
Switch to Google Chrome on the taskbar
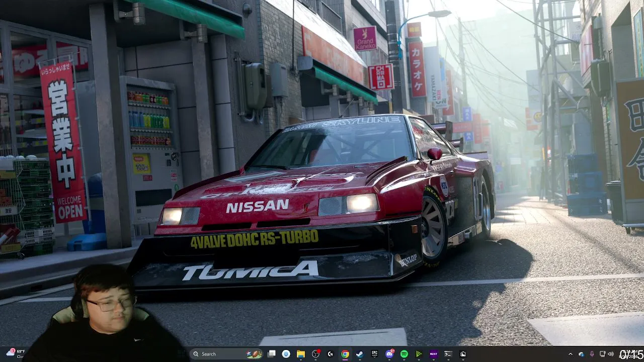(x=345, y=354)
